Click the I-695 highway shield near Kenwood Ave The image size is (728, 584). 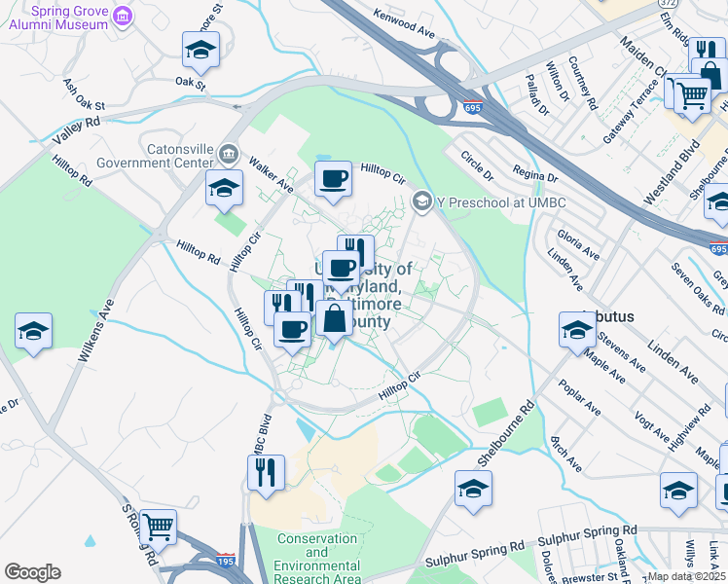pos(472,107)
